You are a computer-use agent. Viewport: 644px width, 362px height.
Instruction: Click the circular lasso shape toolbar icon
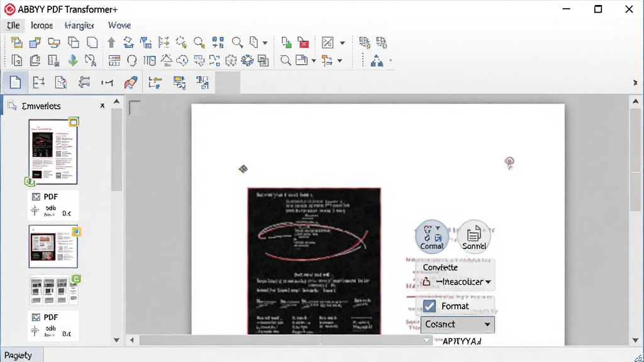(x=132, y=61)
